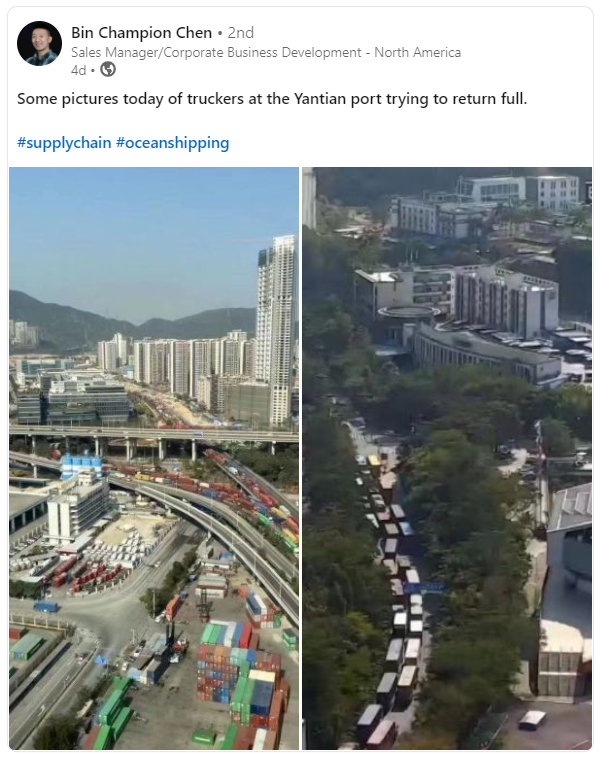Click the 4d post timestamp
The height and width of the screenshot is (758, 602).
(x=78, y=70)
